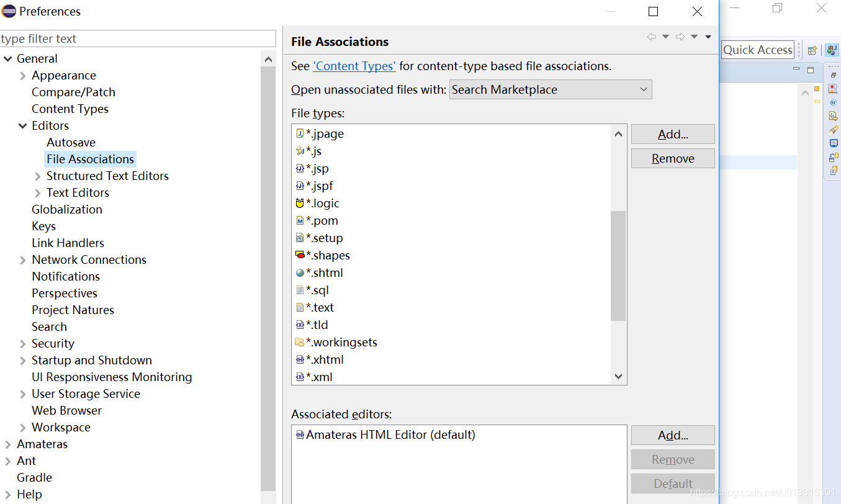
Task: Expand the Amateras category
Action: (x=7, y=444)
